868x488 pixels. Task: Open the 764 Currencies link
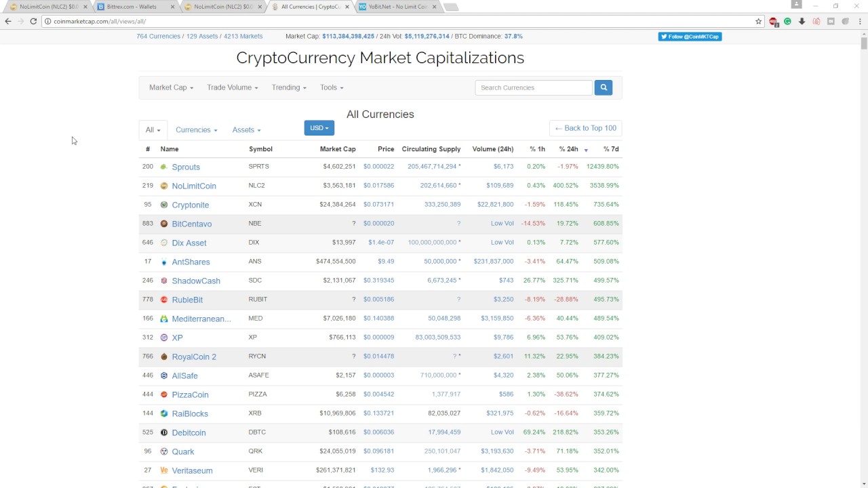pos(158,37)
